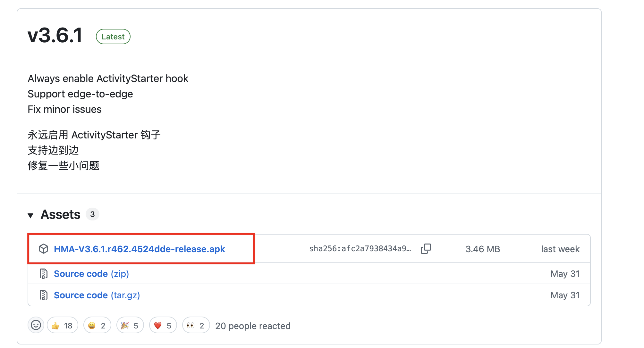Click the archive icon for Source code (tar.gz)
Viewport: 644px width, 348px height.
(x=44, y=295)
